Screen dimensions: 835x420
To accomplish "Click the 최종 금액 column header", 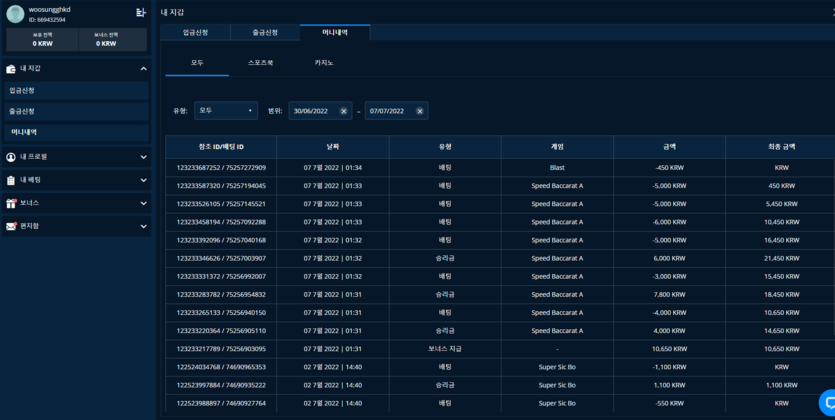I will [x=781, y=147].
